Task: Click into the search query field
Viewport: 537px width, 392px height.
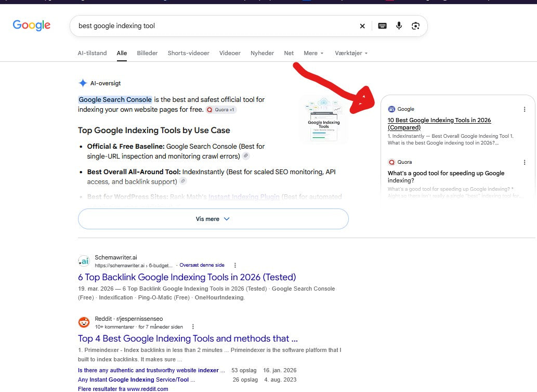Action: (216, 26)
